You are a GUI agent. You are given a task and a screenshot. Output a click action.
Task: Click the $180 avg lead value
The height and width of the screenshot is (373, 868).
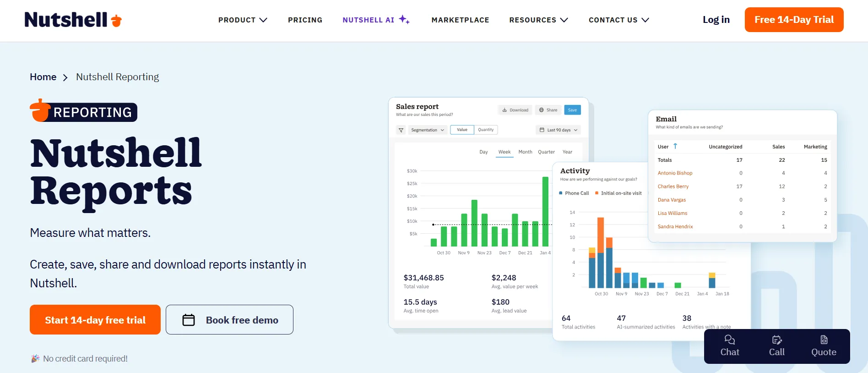click(500, 302)
